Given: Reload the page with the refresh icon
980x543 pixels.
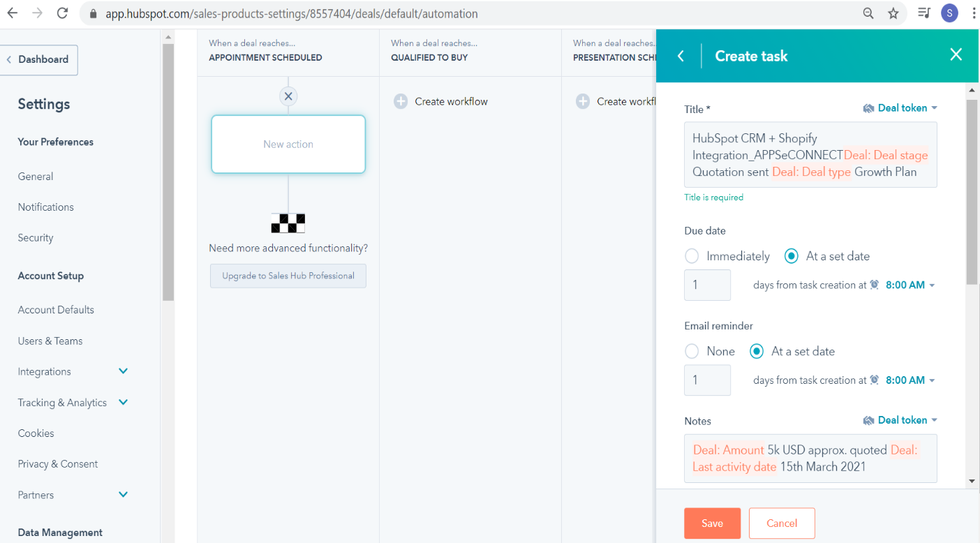Looking at the screenshot, I should click(x=63, y=13).
